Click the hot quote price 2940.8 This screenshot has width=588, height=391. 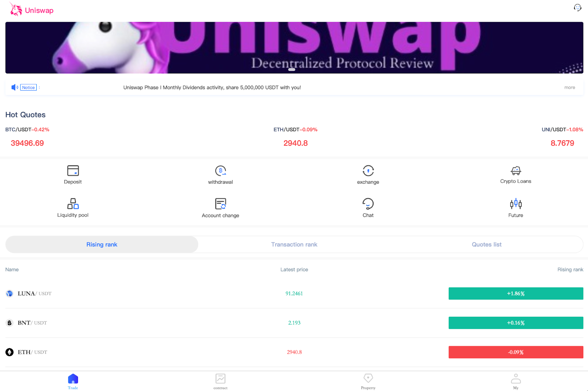(295, 143)
